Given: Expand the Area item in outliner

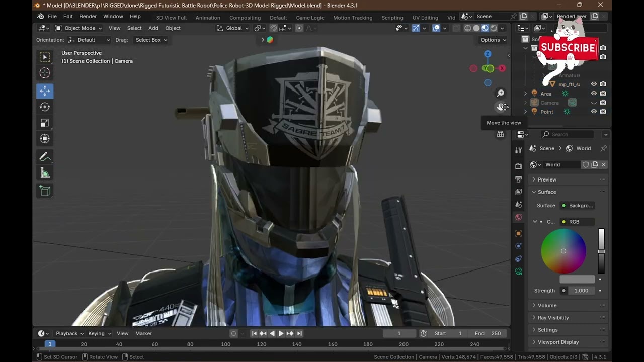Looking at the screenshot, I should (526, 94).
